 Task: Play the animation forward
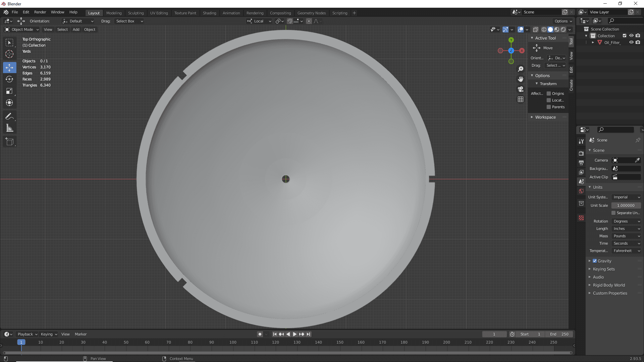click(294, 334)
